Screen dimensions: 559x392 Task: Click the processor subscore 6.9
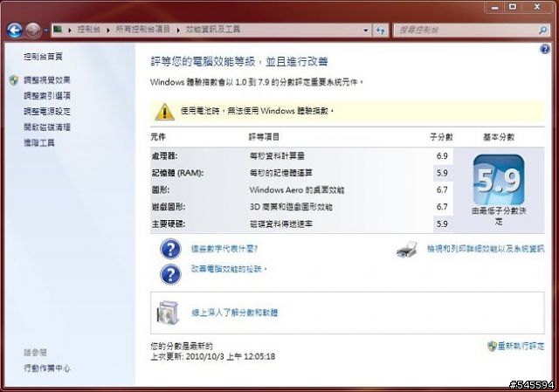click(x=442, y=155)
